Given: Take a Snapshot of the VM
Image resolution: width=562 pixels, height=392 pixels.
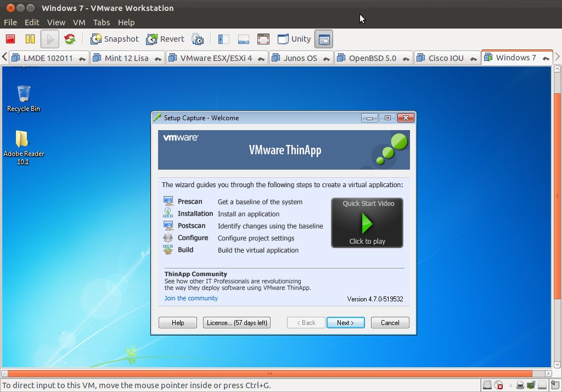Looking at the screenshot, I should (x=114, y=38).
